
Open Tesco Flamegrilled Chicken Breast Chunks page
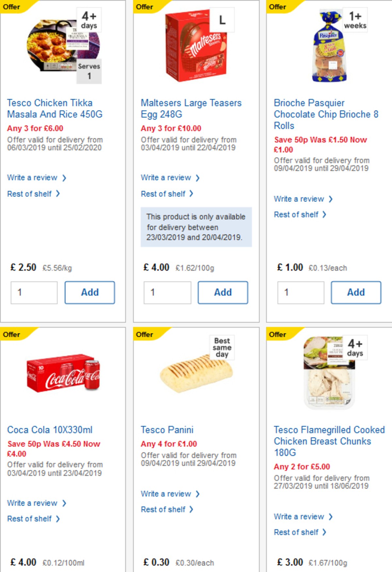(x=329, y=441)
